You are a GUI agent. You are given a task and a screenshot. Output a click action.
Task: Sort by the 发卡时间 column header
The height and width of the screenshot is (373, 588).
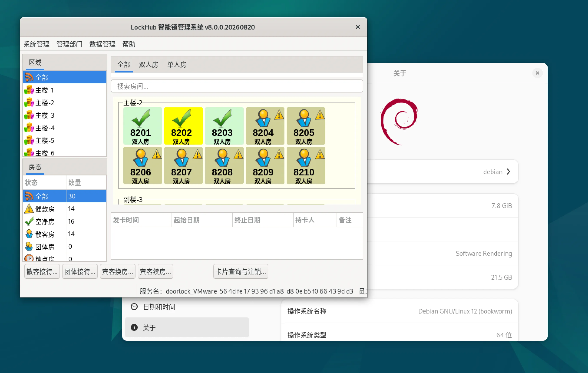[141, 220]
